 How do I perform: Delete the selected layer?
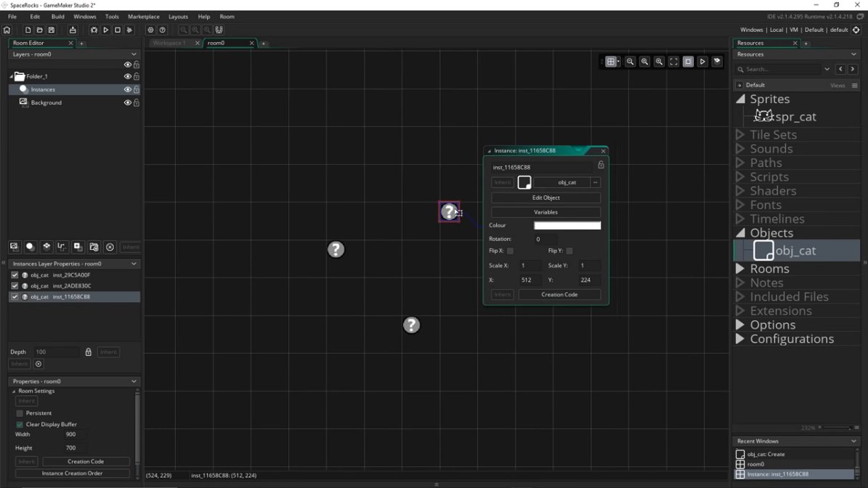click(110, 247)
